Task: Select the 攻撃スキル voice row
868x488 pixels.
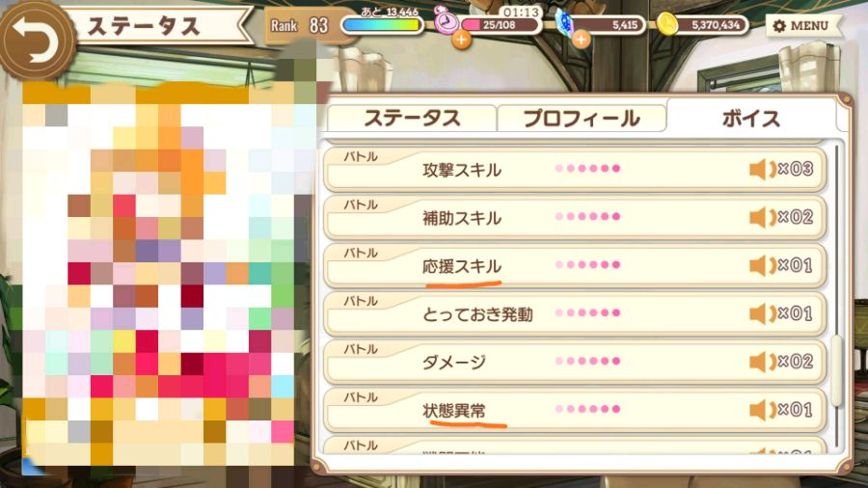Action: [x=575, y=170]
